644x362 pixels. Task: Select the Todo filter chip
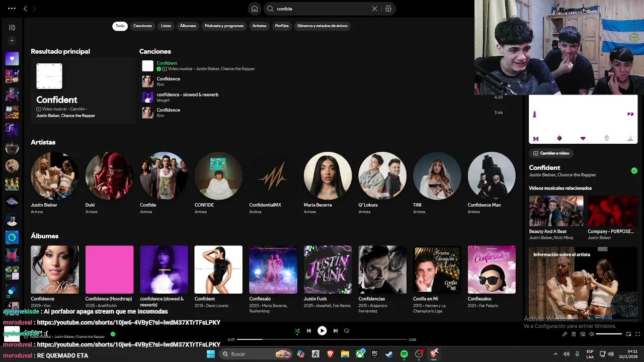click(x=120, y=26)
